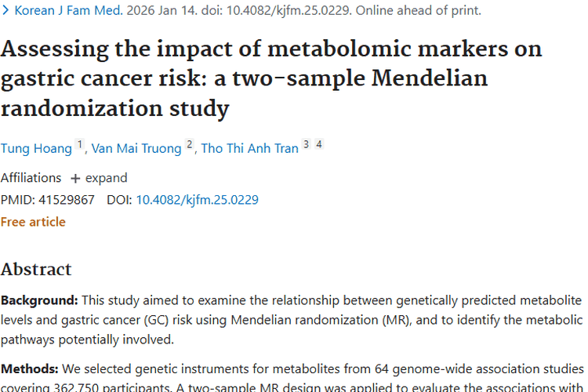Show affiliation 3 after Tho Thi Anh Tran
The width and height of the screenshot is (588, 392).
[x=306, y=145]
